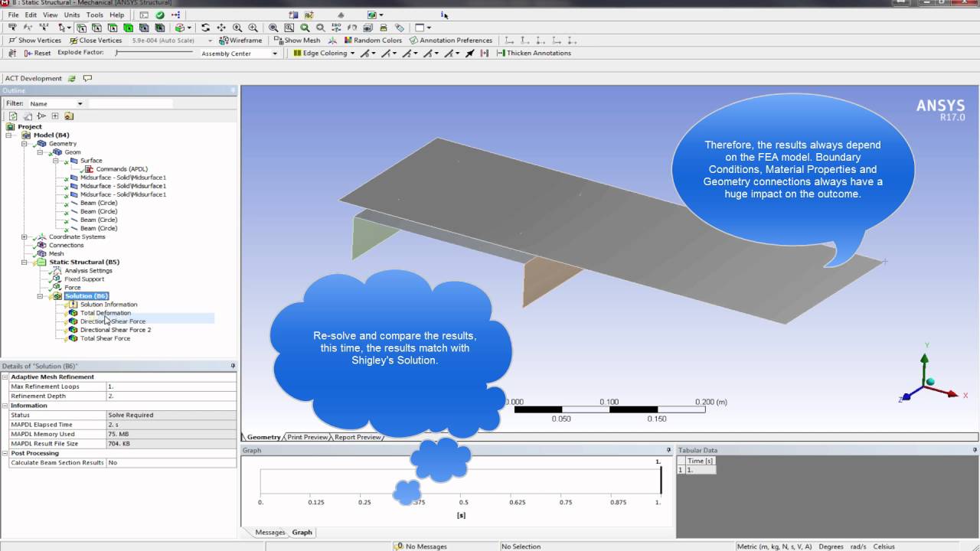This screenshot has width=980, height=551.
Task: Click the Max Refinement Loops value cell
Action: [x=171, y=386]
